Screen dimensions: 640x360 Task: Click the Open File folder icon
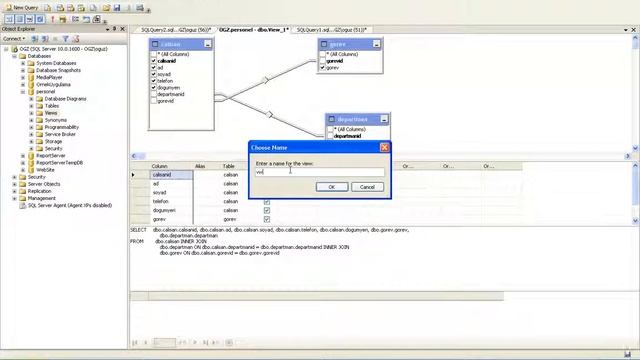tap(106, 7)
